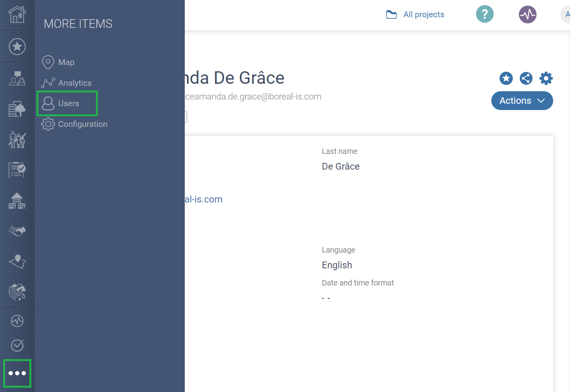Open the purple activity pulse icon in header
Viewport: 570px width, 392px height.
pyautogui.click(x=528, y=14)
